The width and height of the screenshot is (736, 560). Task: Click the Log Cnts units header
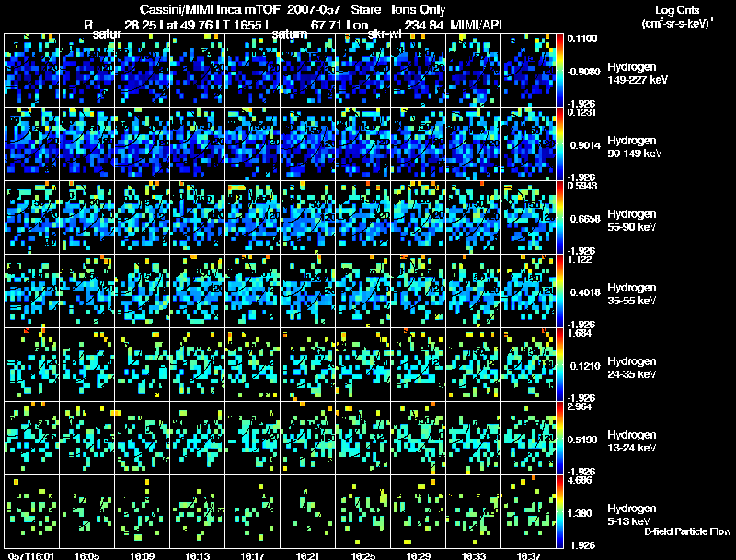coord(677,17)
